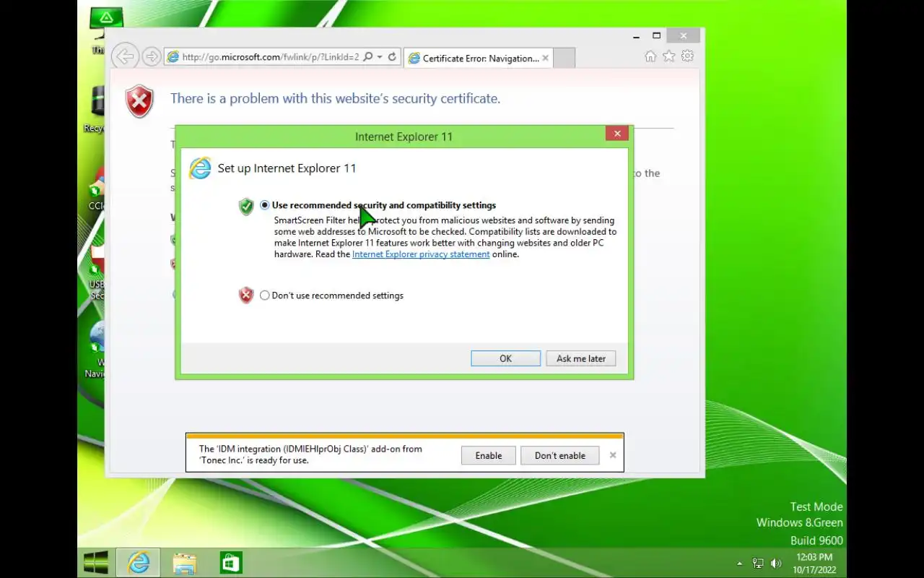Click the certificate problem heading text
924x578 pixels.
(335, 98)
